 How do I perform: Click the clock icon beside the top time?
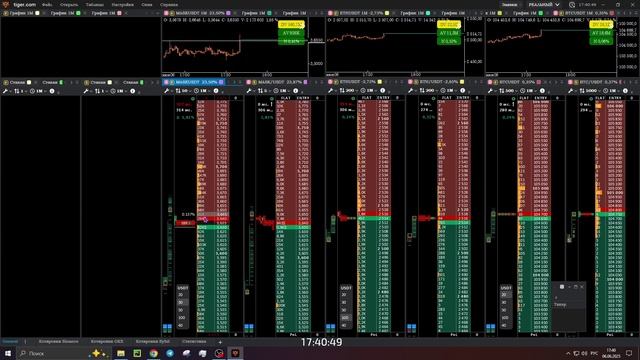coord(572,5)
